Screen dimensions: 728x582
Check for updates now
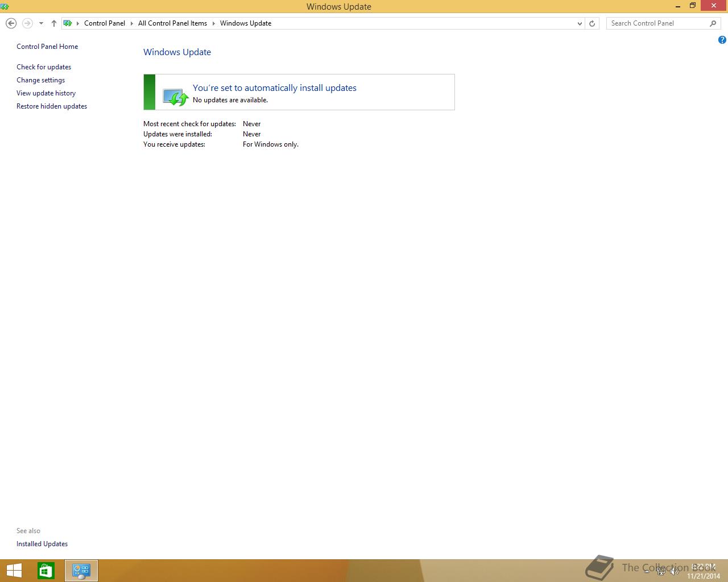pos(44,67)
